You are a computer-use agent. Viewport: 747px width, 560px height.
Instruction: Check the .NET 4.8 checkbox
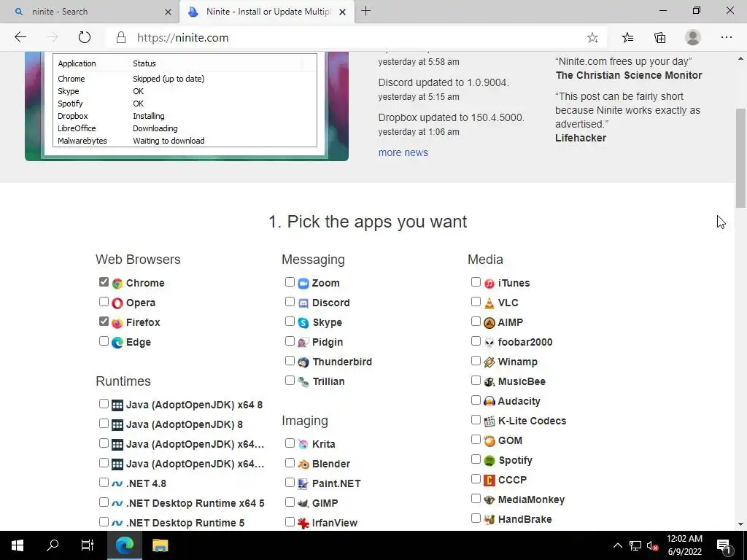point(104,483)
